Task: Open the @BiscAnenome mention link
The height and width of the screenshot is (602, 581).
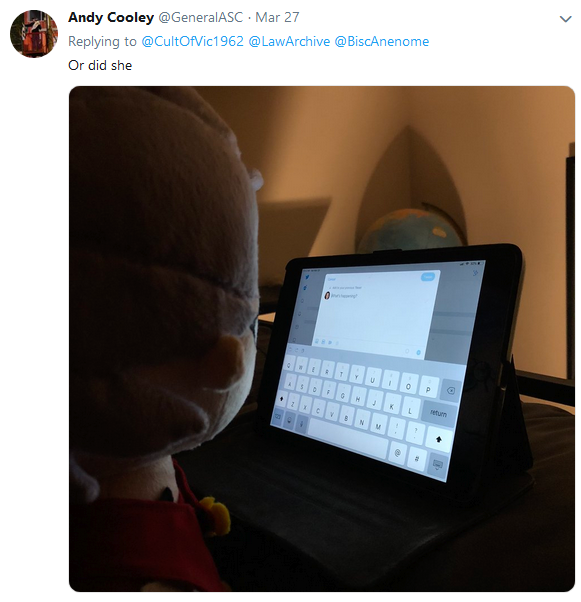Action: (382, 41)
